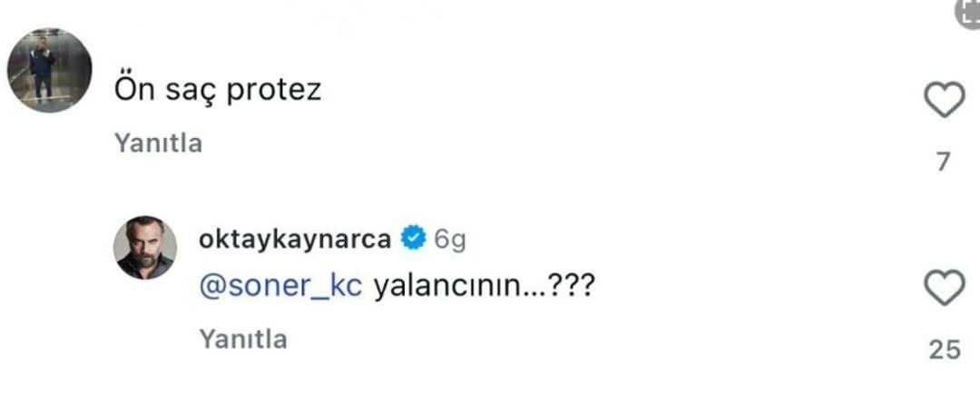Tap the bearded man's profile photo
Viewport: 980px width, 405px height.
(144, 248)
